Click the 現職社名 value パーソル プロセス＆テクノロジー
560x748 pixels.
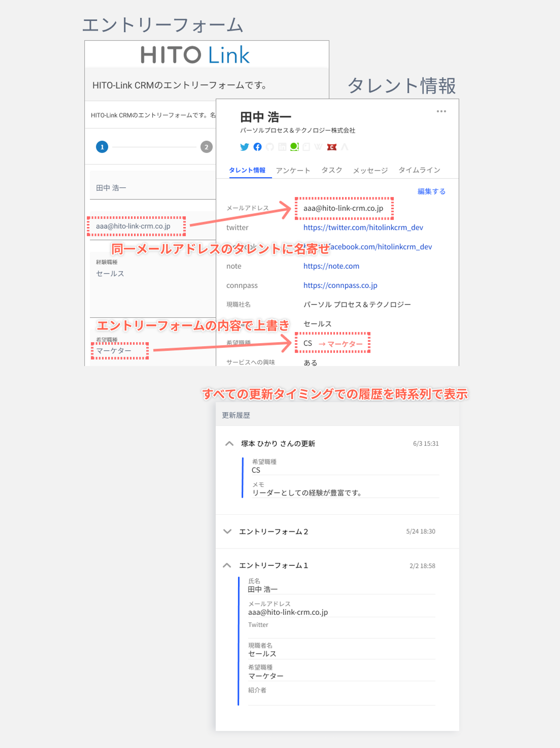[x=357, y=304]
